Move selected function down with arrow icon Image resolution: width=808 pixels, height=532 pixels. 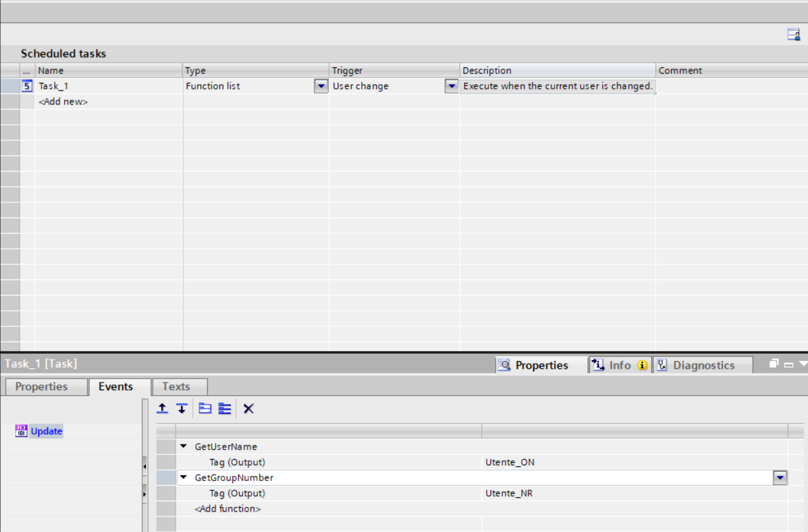click(x=182, y=409)
